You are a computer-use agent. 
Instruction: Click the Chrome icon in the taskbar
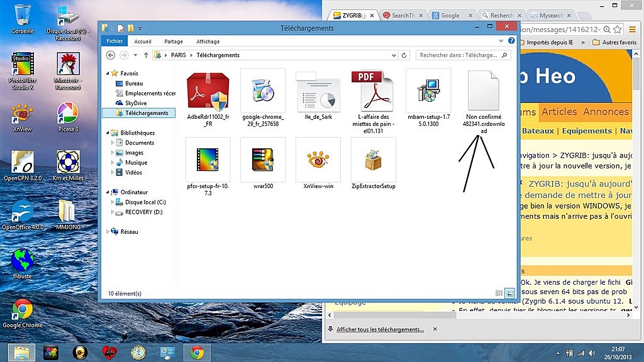pyautogui.click(x=197, y=352)
